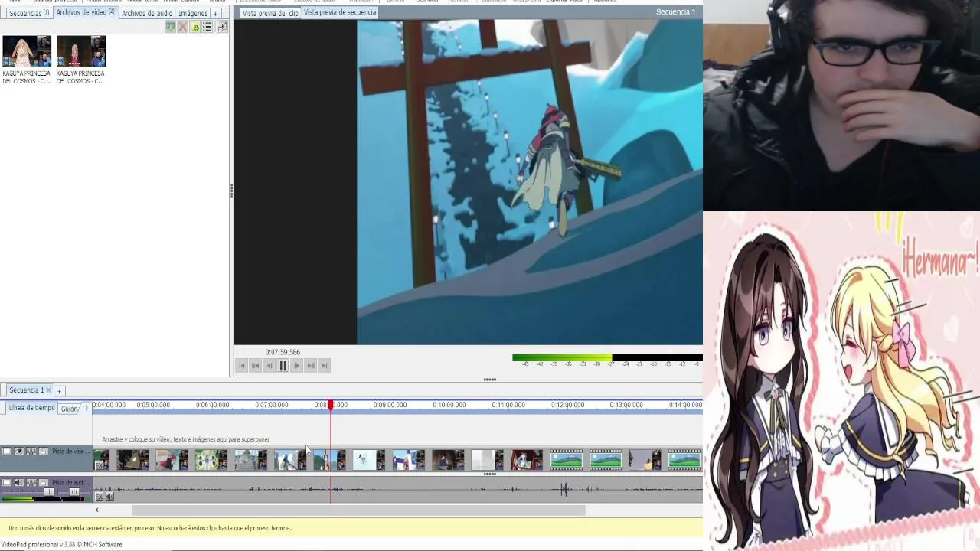Click the Secuencia 1 preview title
Image resolution: width=980 pixels, height=551 pixels.
(x=675, y=12)
